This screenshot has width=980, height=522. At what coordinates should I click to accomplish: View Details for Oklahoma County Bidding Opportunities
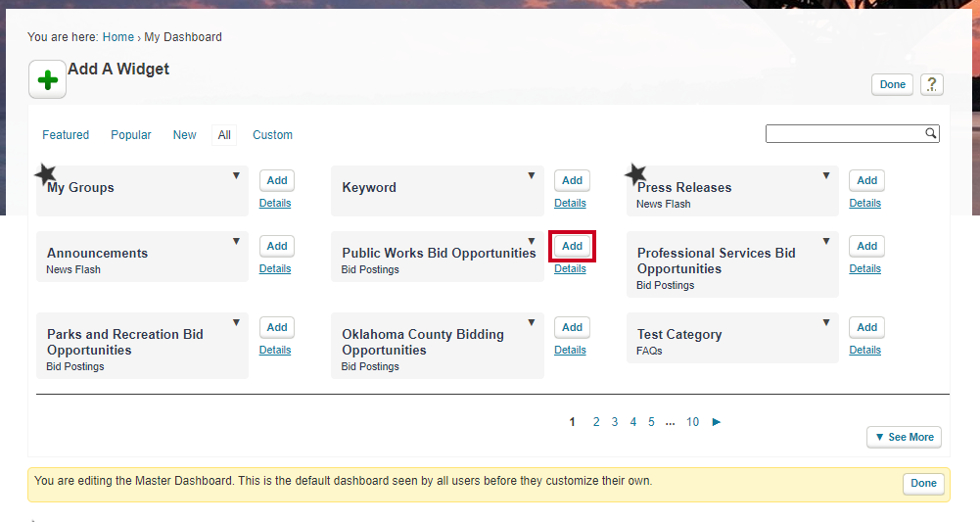pos(570,350)
